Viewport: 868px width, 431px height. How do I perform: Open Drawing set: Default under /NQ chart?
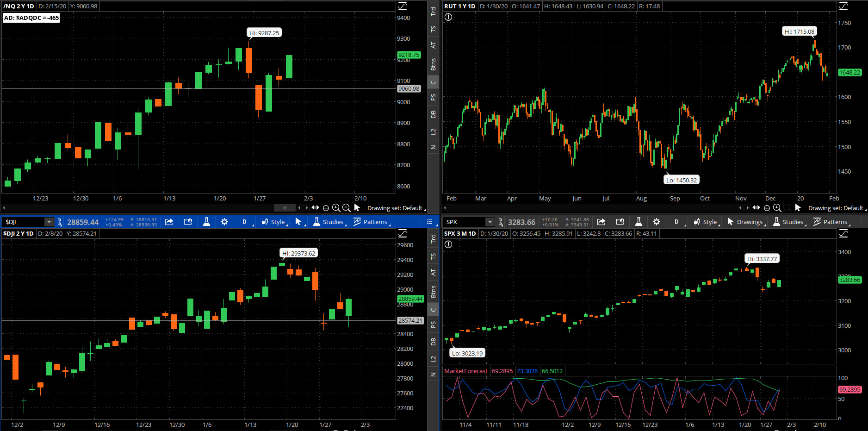(x=396, y=208)
